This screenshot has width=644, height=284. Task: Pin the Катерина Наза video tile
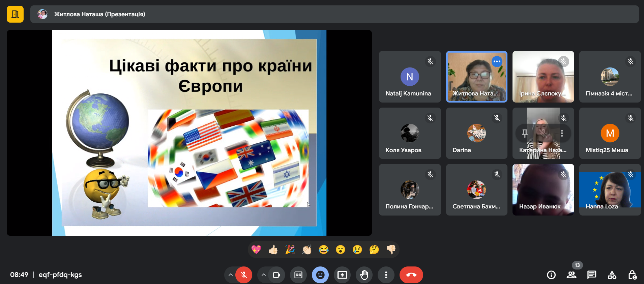[x=525, y=133]
